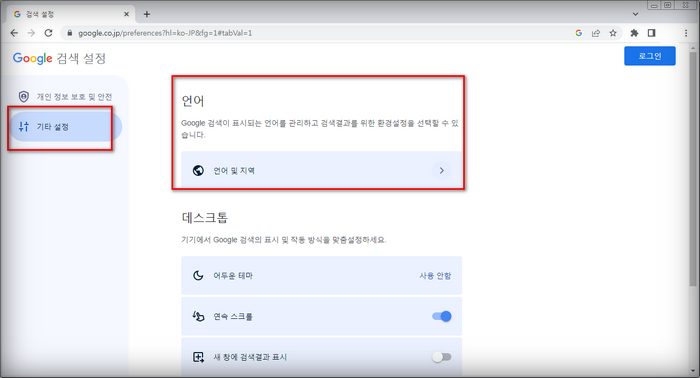
Task: Click the Google logo in the header
Action: tap(33, 58)
